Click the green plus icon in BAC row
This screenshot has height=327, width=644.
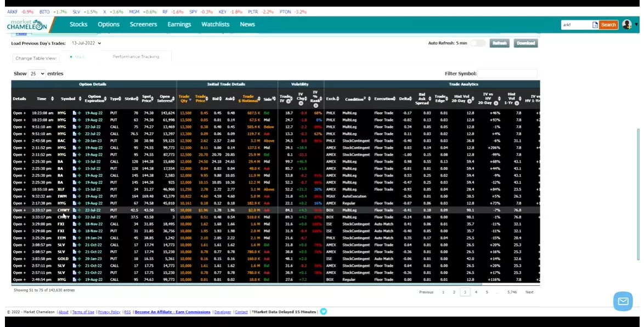coord(80,141)
